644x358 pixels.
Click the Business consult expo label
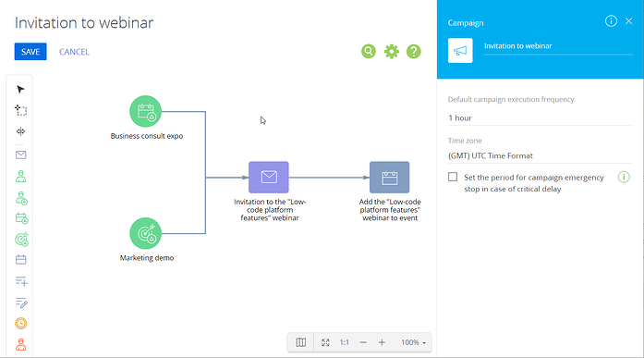point(147,136)
